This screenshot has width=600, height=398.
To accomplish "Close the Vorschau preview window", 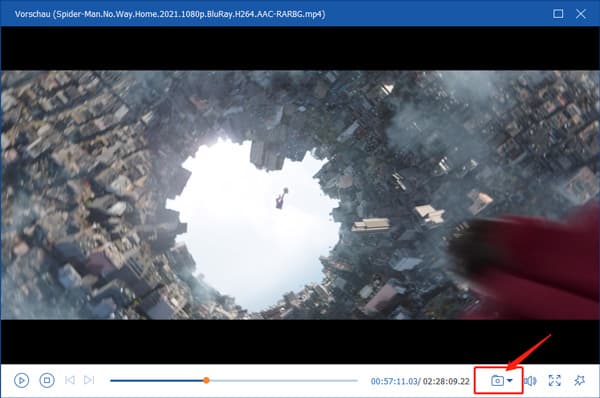I will [580, 14].
